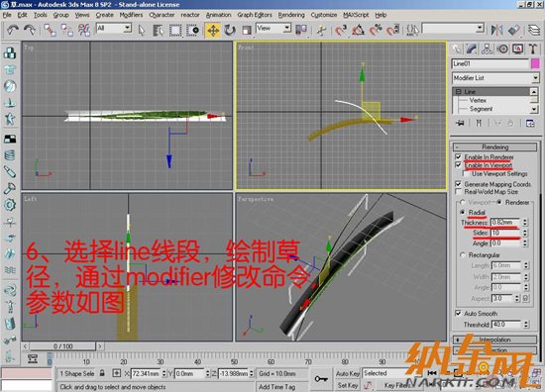The width and height of the screenshot is (545, 392).
Task: Choose the Select Object arrow tool
Action: (141, 31)
